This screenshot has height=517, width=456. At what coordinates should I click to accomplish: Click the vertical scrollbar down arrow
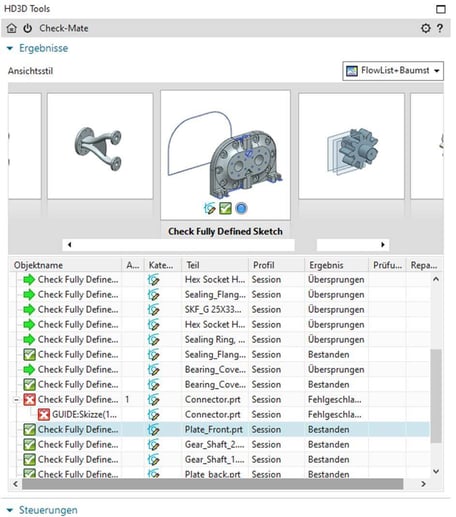click(436, 471)
